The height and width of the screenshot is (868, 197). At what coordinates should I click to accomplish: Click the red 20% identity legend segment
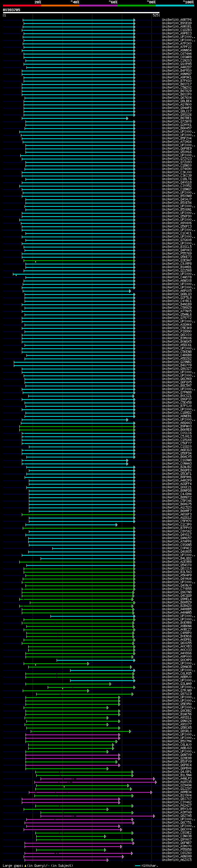tap(22, 6)
